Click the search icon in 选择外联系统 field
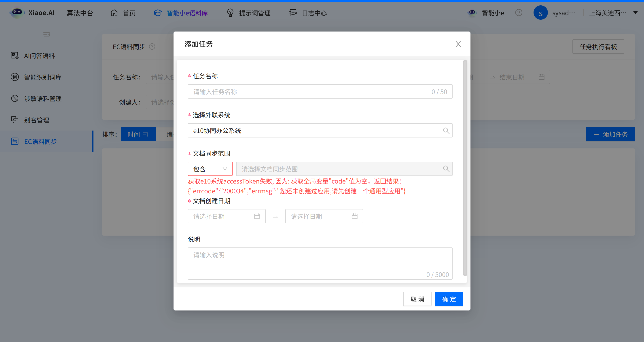Screen dimensions: 644x342 tap(446, 131)
